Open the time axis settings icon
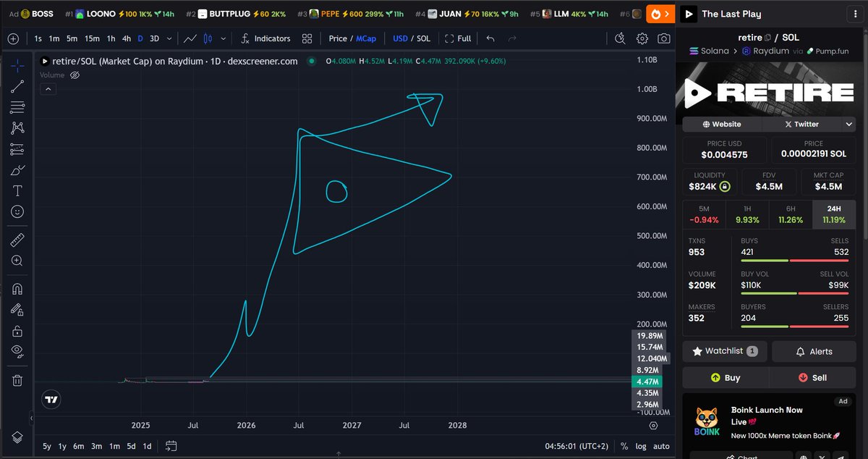Image resolution: width=868 pixels, height=459 pixels. 653,426
